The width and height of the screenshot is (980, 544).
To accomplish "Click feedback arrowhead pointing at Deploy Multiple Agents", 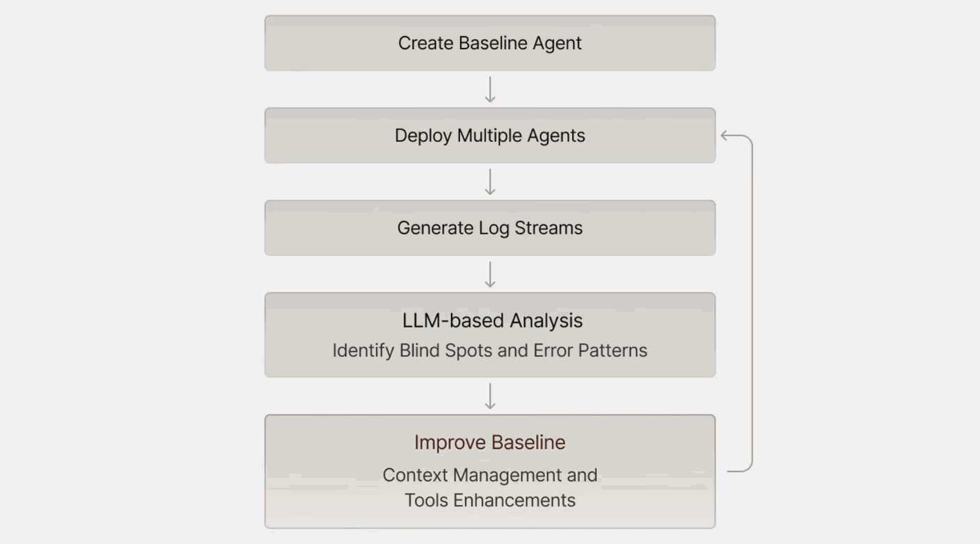I will [x=725, y=136].
